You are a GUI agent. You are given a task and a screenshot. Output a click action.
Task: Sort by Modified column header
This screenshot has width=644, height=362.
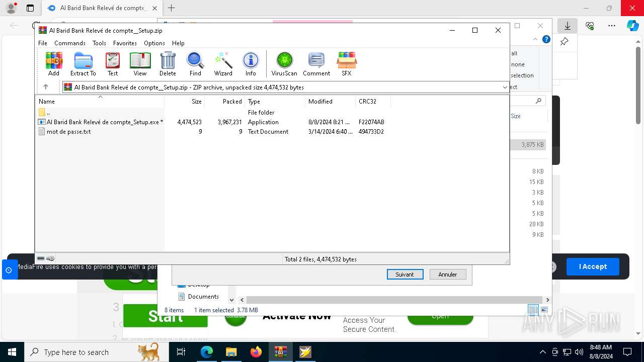[x=331, y=101]
